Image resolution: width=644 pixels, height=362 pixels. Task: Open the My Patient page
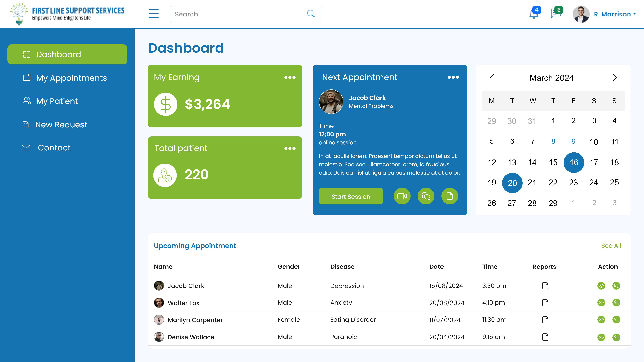click(50, 101)
